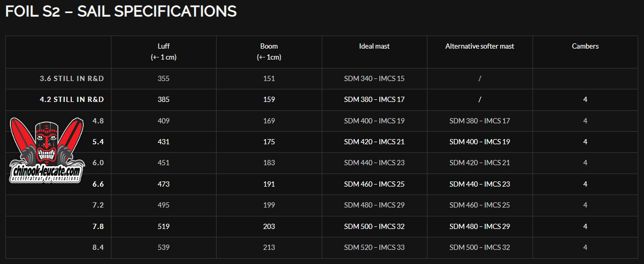This screenshot has width=644, height=264.
Task: Click the "4.2 STILL IN R&D" row label
Action: click(x=72, y=99)
